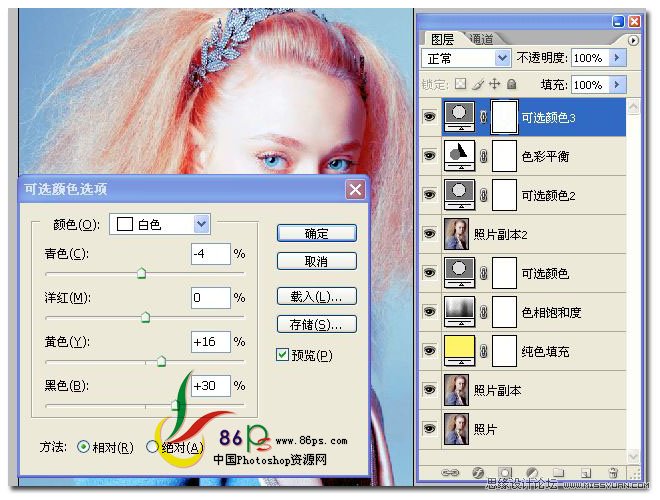Select the 相对(R) method radio button
The height and width of the screenshot is (500, 660).
tap(83, 447)
